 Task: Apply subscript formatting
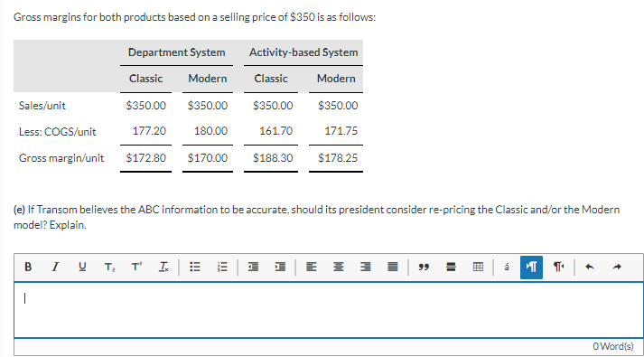[109, 267]
